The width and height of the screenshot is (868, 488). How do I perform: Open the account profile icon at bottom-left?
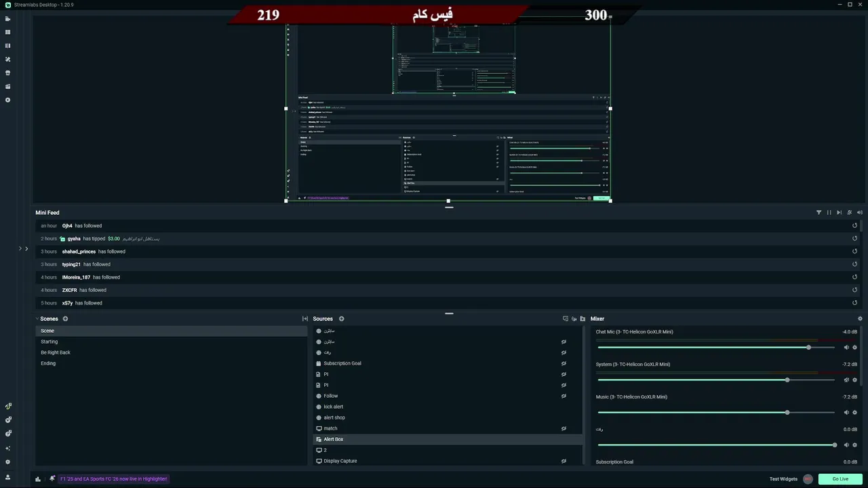point(8,477)
